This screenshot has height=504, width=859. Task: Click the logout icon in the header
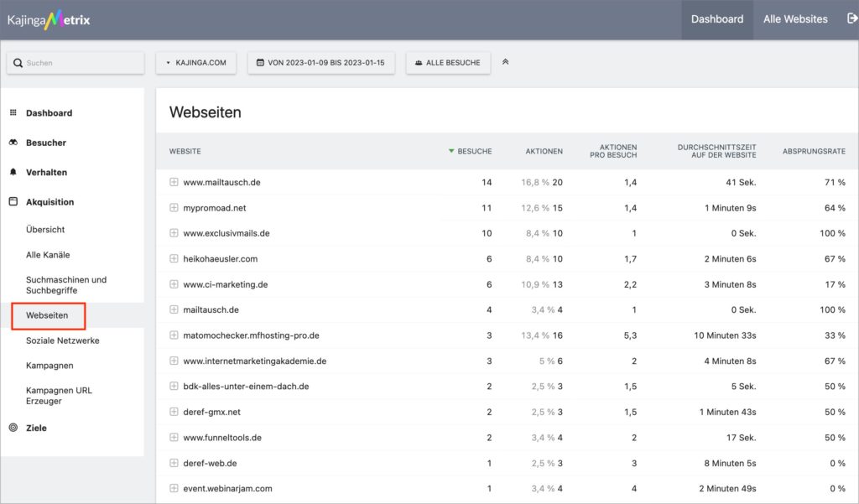tap(852, 18)
